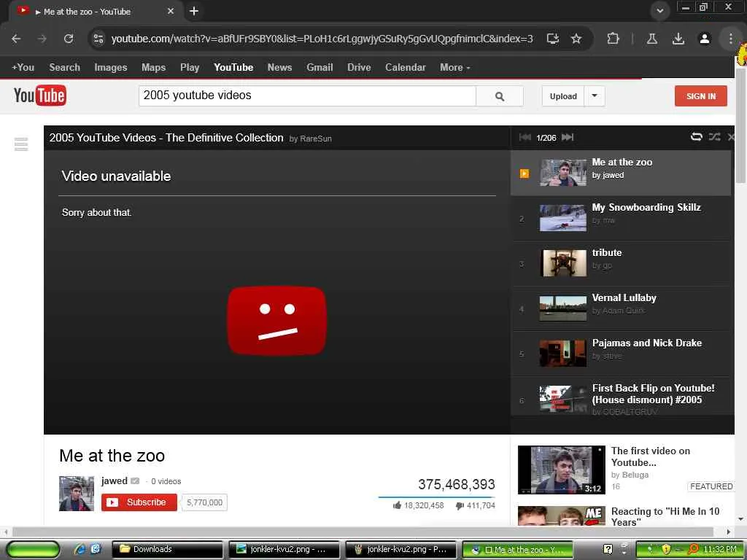
Task: Bookmark this page with the star icon
Action: pos(576,39)
